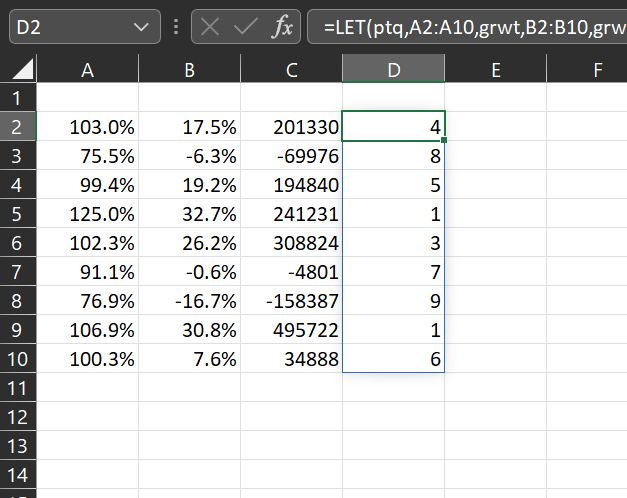Viewport: 627px width, 498px height.
Task: Click cell containing 7.6%
Action: click(190, 358)
